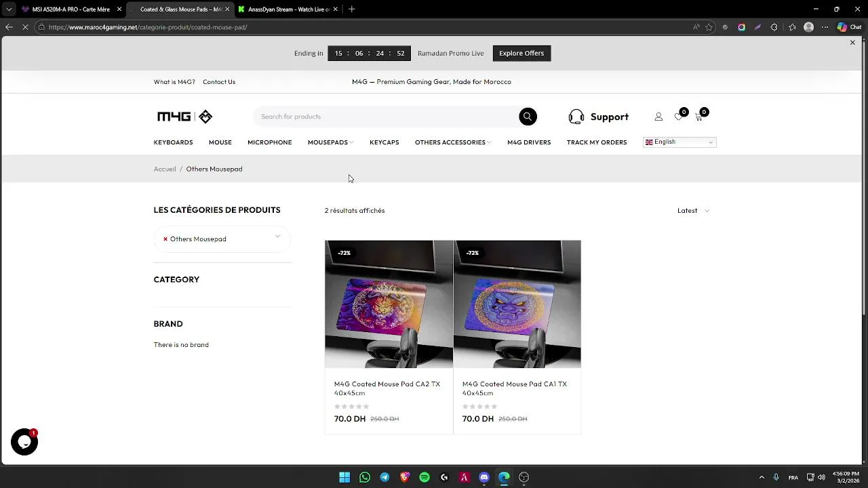Expand the Others Mousepad category dropdown
This screenshot has width=868, height=488.
click(277, 237)
